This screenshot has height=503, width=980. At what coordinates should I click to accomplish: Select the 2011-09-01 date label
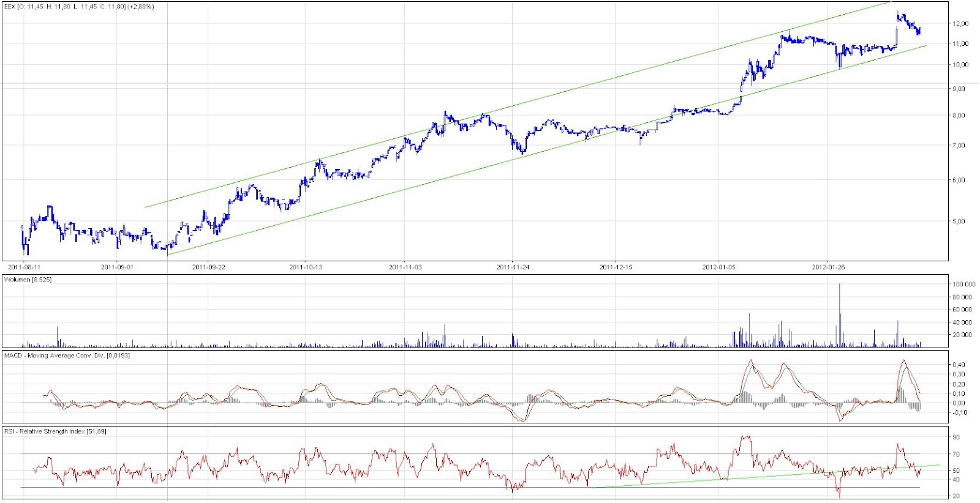click(117, 267)
